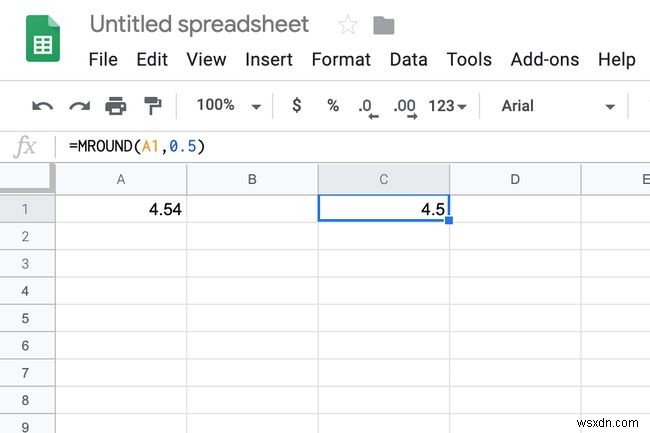
Task: Format as currency with dollar icon
Action: click(296, 105)
